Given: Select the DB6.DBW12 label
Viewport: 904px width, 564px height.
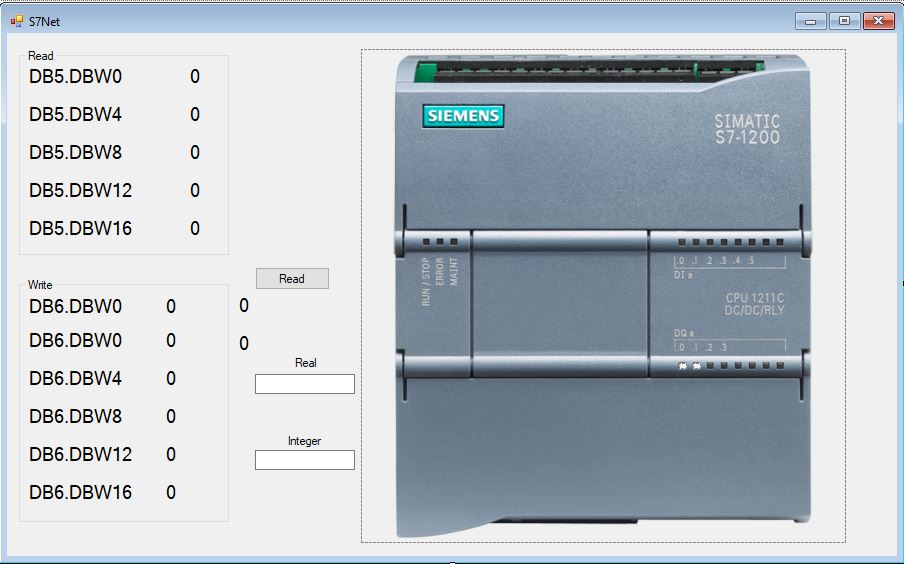Looking at the screenshot, I should tap(81, 455).
